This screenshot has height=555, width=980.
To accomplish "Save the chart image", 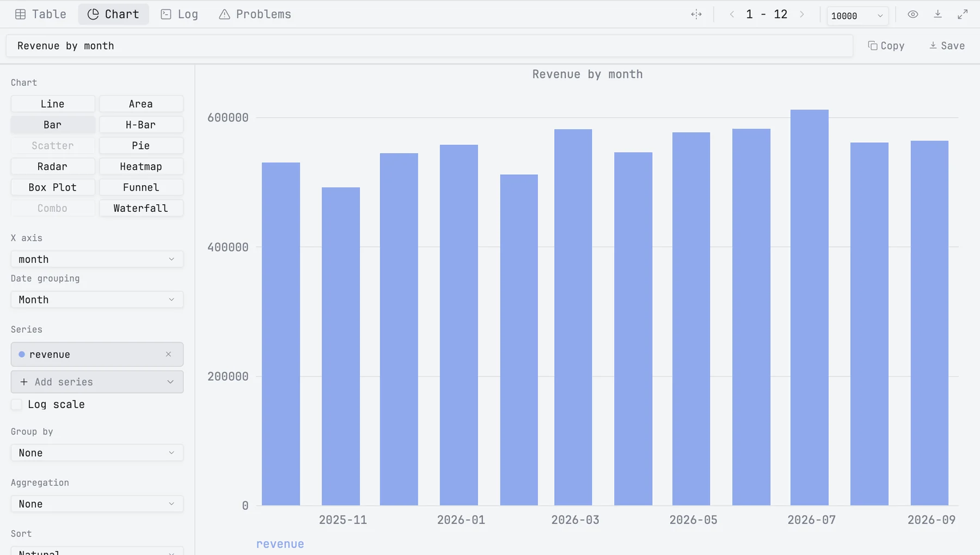I will [x=947, y=46].
